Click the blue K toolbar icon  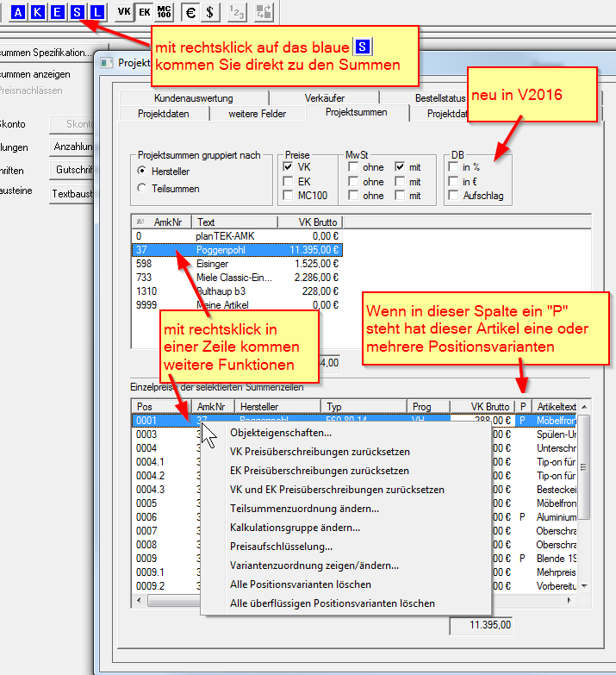37,12
